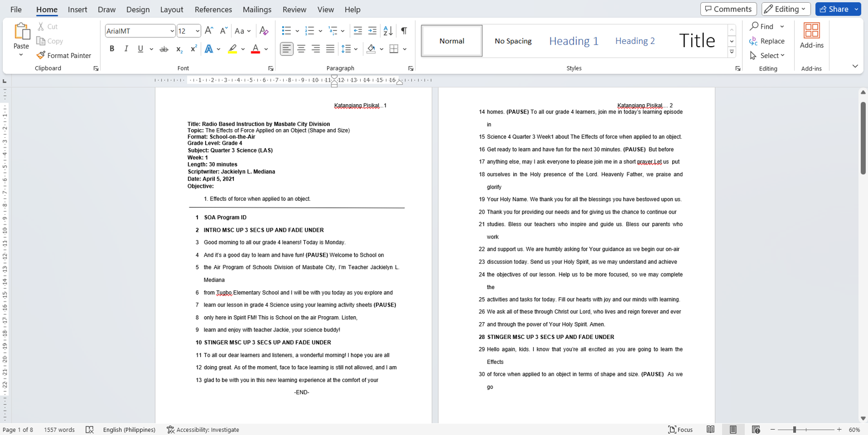The height and width of the screenshot is (435, 868).
Task: Click the numbered list icon
Action: [x=310, y=31]
